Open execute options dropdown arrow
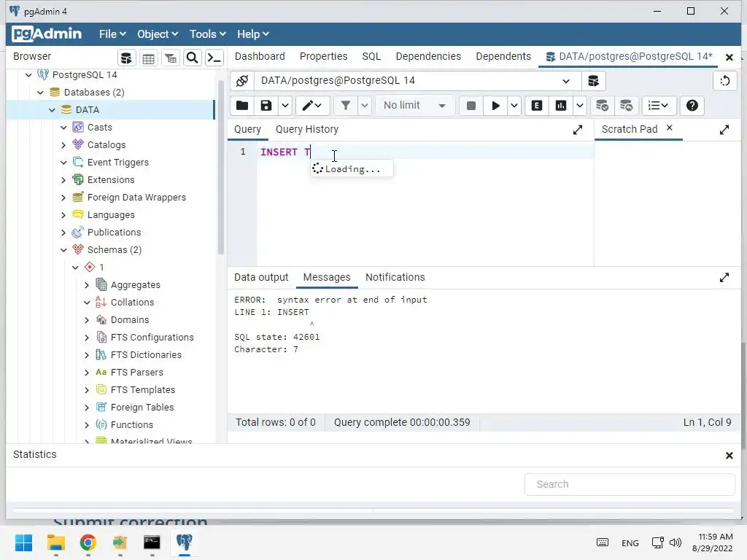747x560 pixels. coord(514,105)
